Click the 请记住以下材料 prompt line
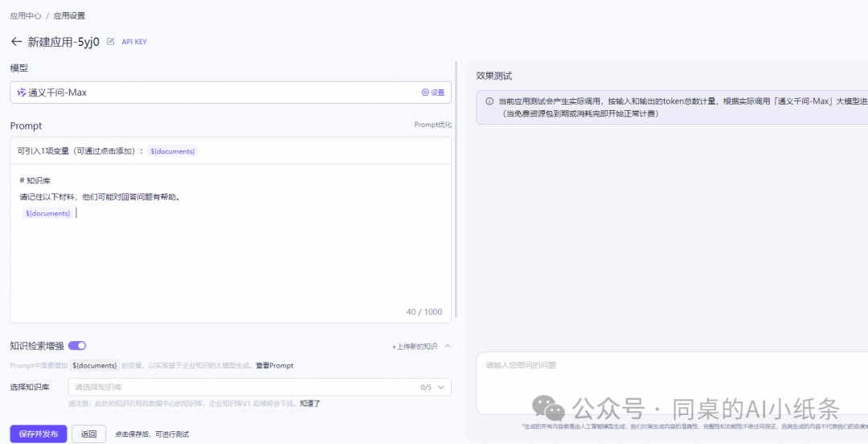This screenshot has width=868, height=444. tap(100, 197)
